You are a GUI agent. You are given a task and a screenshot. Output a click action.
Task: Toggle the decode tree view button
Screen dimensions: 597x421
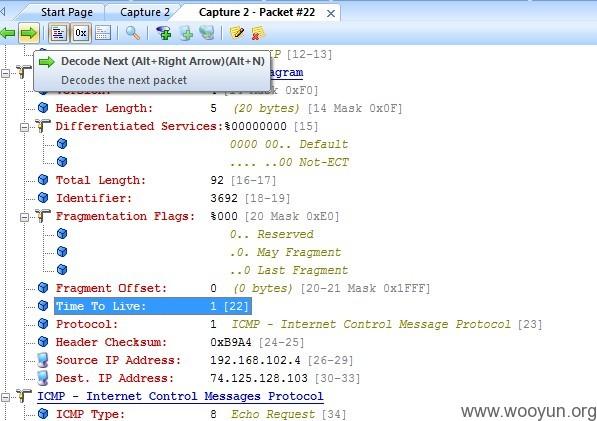[58, 33]
